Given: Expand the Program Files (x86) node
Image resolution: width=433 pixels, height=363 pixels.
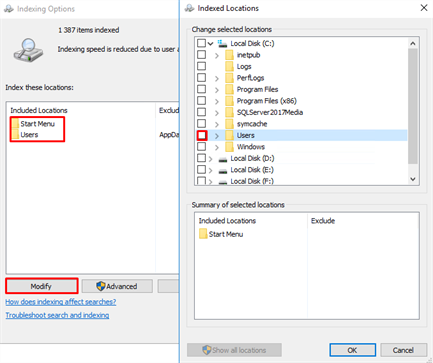Looking at the screenshot, I should 217,101.
